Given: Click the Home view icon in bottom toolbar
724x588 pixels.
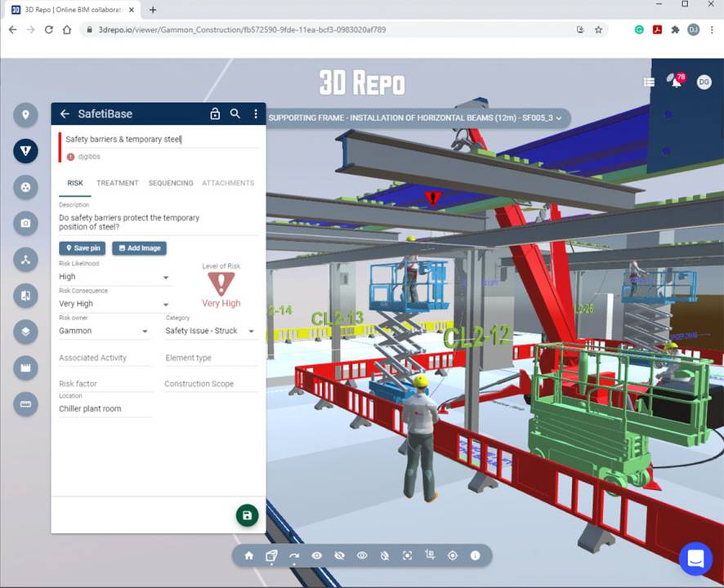Looking at the screenshot, I should 248,555.
